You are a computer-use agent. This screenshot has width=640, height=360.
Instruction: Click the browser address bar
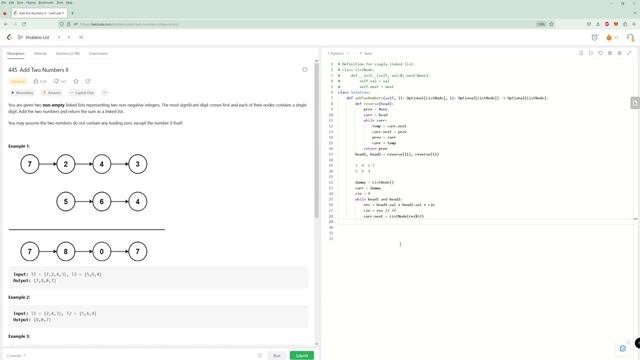coord(306,24)
